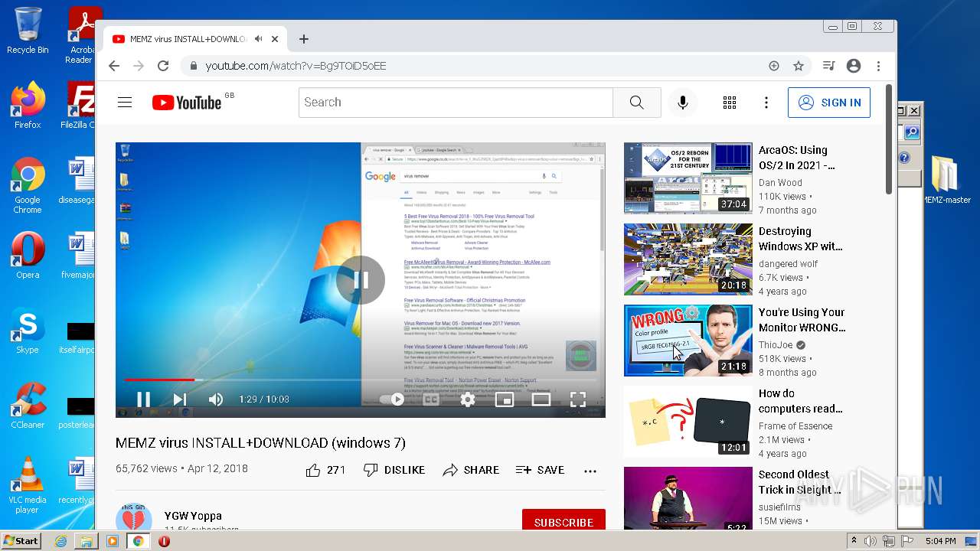Select the VLC media player desktop icon
The height and width of the screenshot is (551, 980).
[28, 485]
